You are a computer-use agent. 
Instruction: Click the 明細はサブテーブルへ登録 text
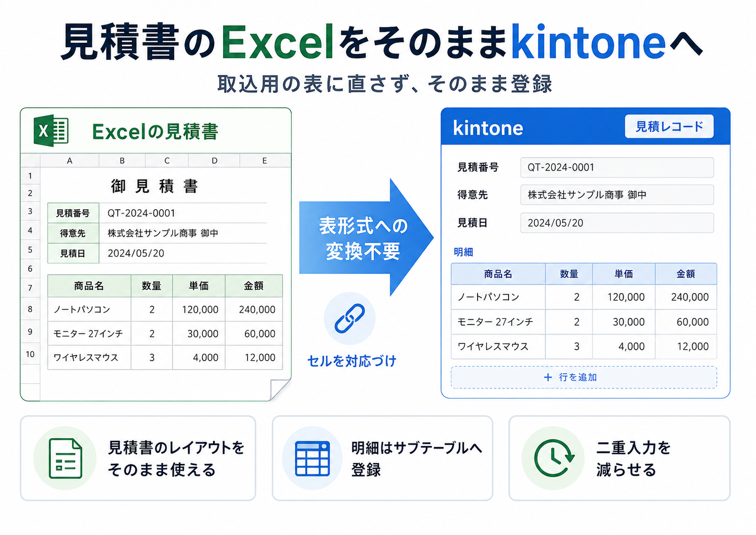[416, 458]
